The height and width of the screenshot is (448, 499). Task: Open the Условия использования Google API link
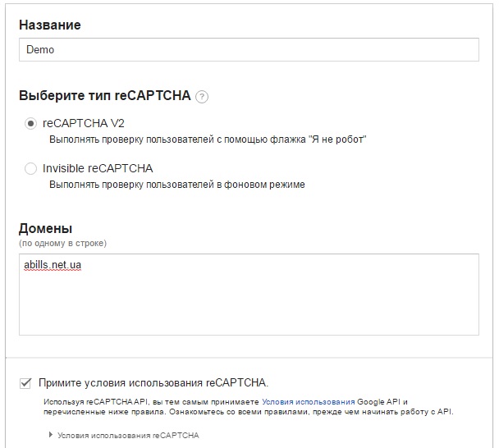point(308,402)
